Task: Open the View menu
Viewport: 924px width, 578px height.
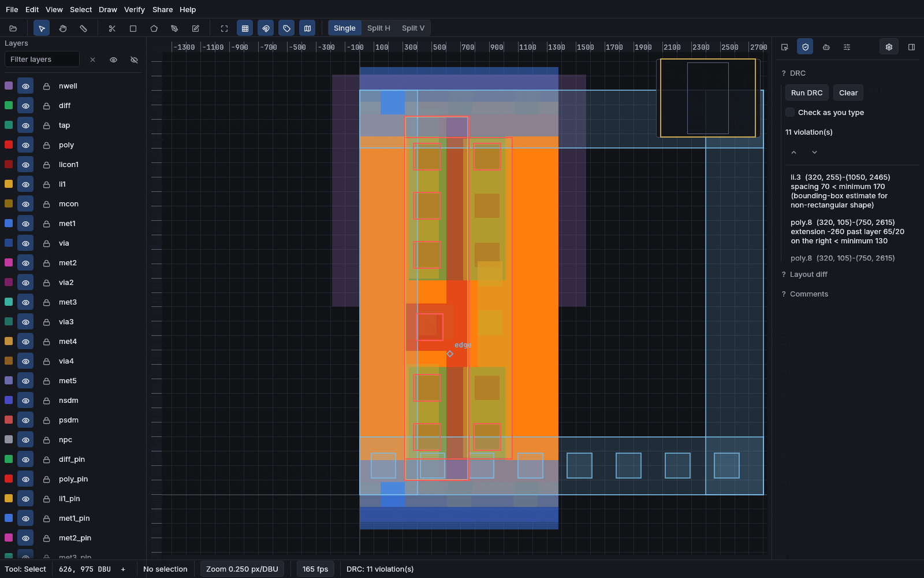Action: (x=54, y=10)
